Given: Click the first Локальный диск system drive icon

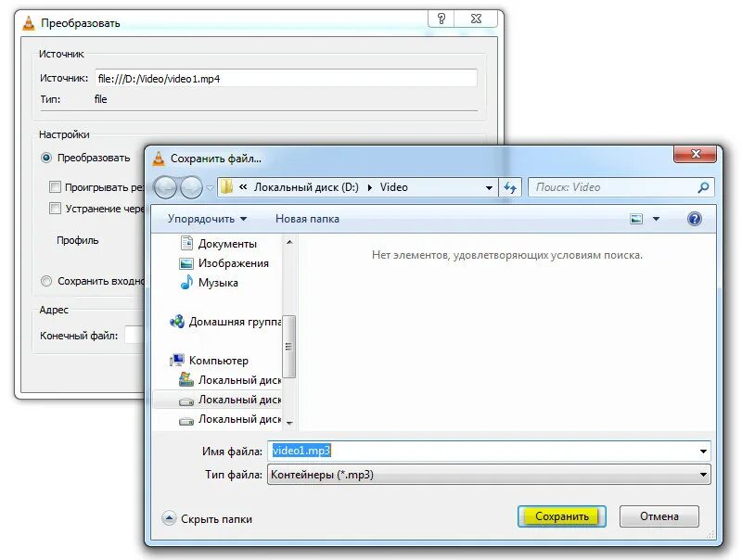Looking at the screenshot, I should click(186, 379).
